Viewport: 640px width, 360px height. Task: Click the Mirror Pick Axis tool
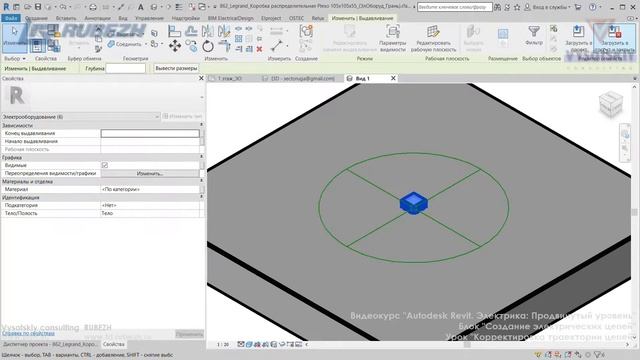coord(207,31)
